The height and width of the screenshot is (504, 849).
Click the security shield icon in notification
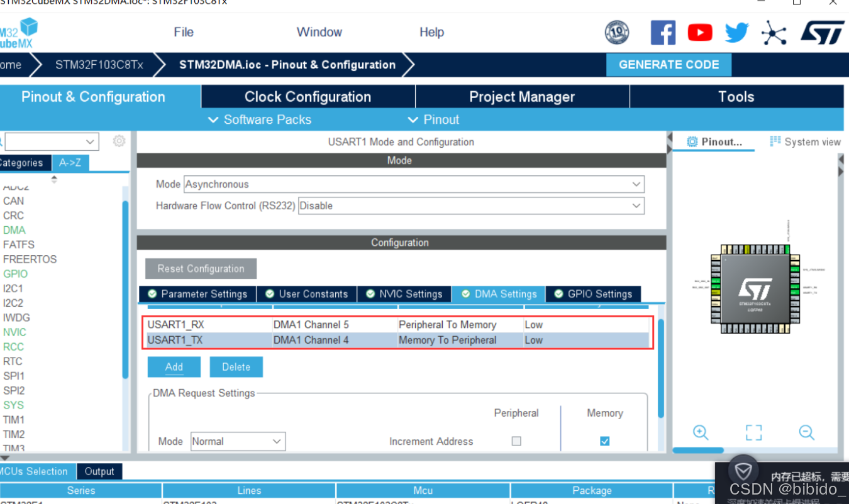(x=744, y=471)
